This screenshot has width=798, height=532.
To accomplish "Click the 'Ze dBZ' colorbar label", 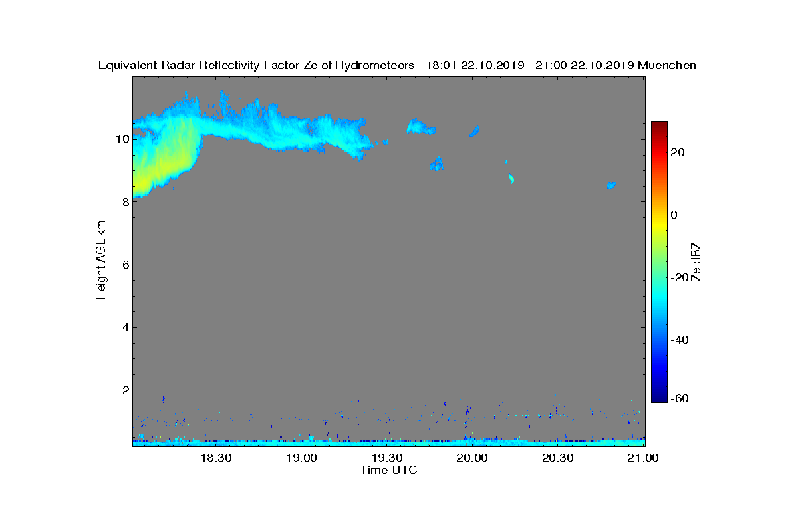I will click(696, 261).
